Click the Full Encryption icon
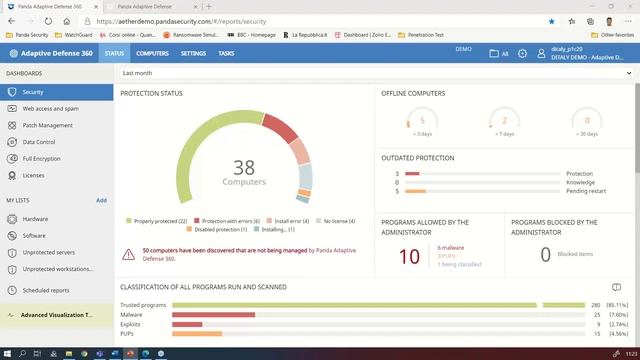Image resolution: width=640 pixels, height=360 pixels. click(x=12, y=158)
